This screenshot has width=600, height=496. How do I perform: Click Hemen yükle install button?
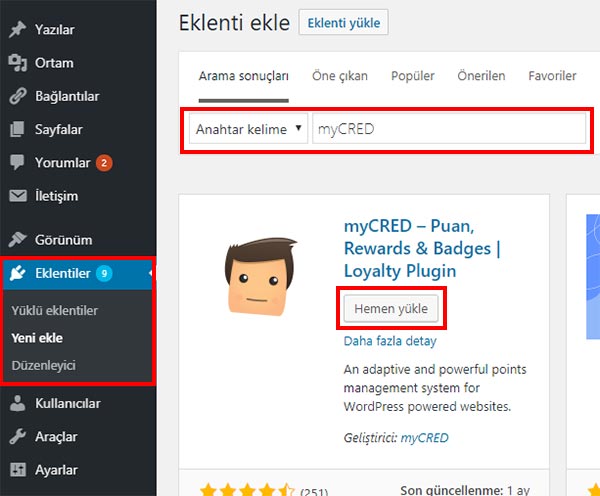pyautogui.click(x=391, y=308)
